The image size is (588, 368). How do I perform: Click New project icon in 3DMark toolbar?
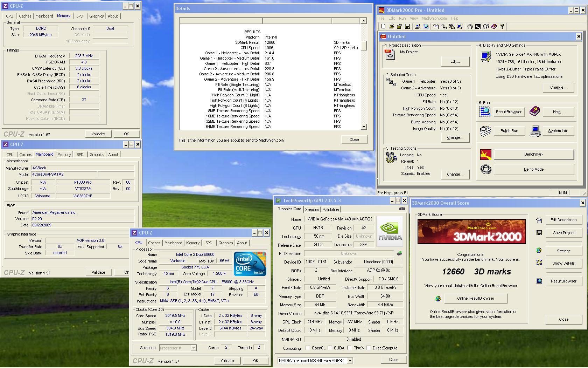[383, 26]
